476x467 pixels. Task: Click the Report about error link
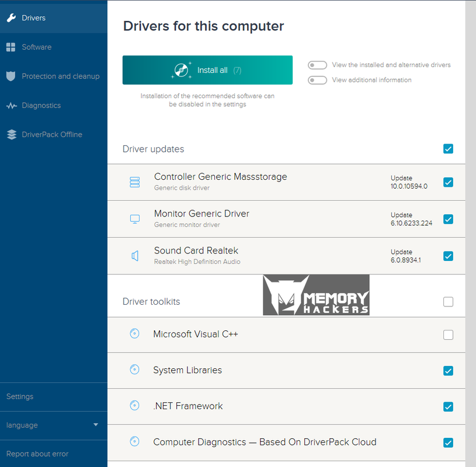(x=37, y=454)
